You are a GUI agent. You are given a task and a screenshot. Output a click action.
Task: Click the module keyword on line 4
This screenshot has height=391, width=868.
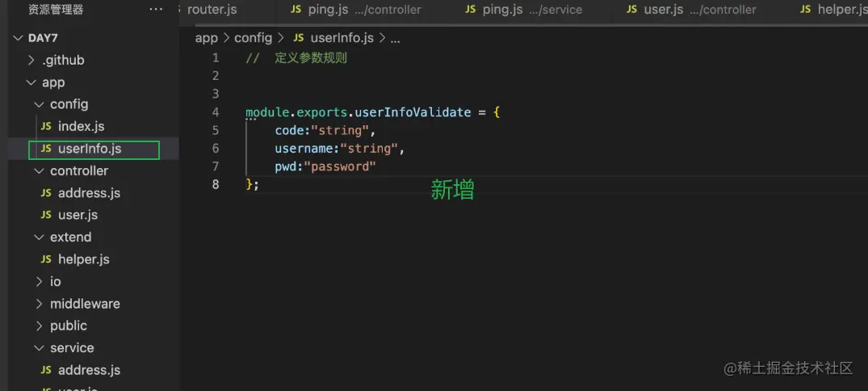[267, 112]
